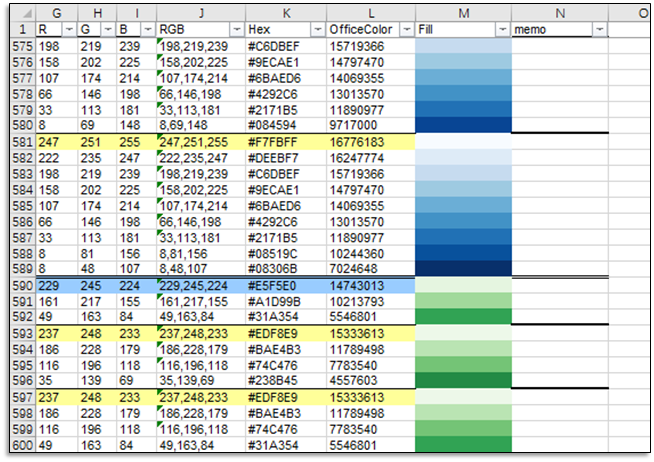Expand the OfficeColor filter dropdown
The width and height of the screenshot is (654, 462).
406,30
